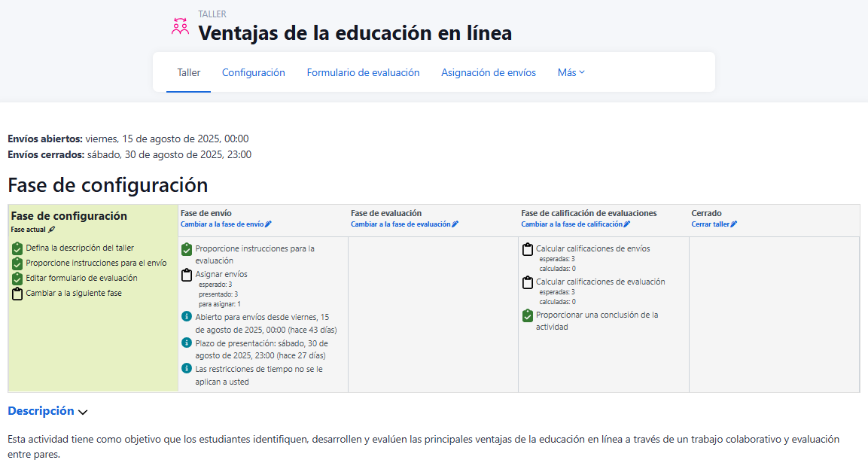Click green check icon for 'Defina la descripción del taller'
The width and height of the screenshot is (868, 466).
click(x=17, y=248)
